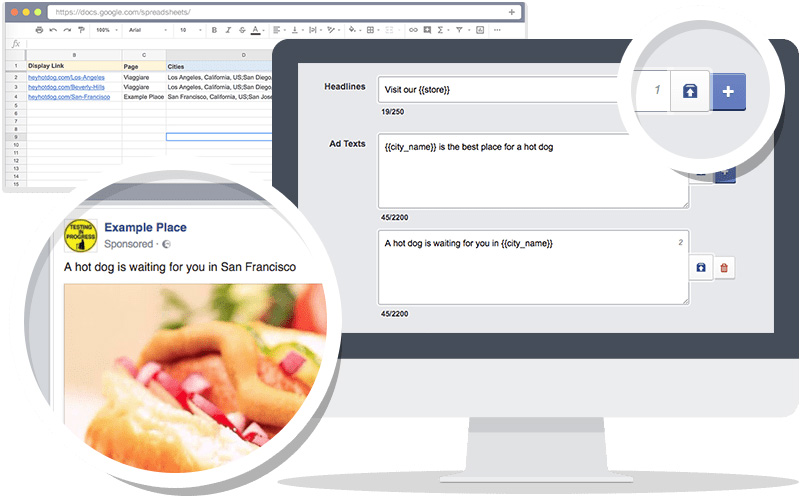Open the zoom 100% dropdown
The image size is (800, 500).
pos(107,30)
